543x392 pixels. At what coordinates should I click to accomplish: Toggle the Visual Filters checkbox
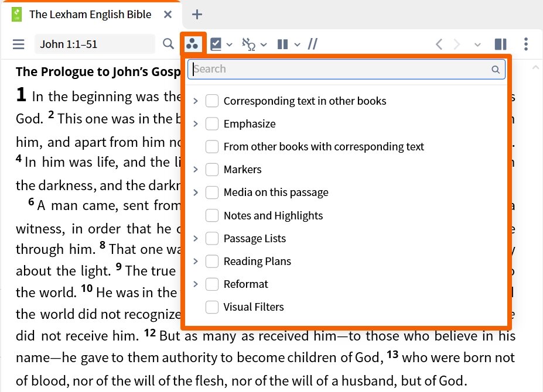[x=212, y=307]
